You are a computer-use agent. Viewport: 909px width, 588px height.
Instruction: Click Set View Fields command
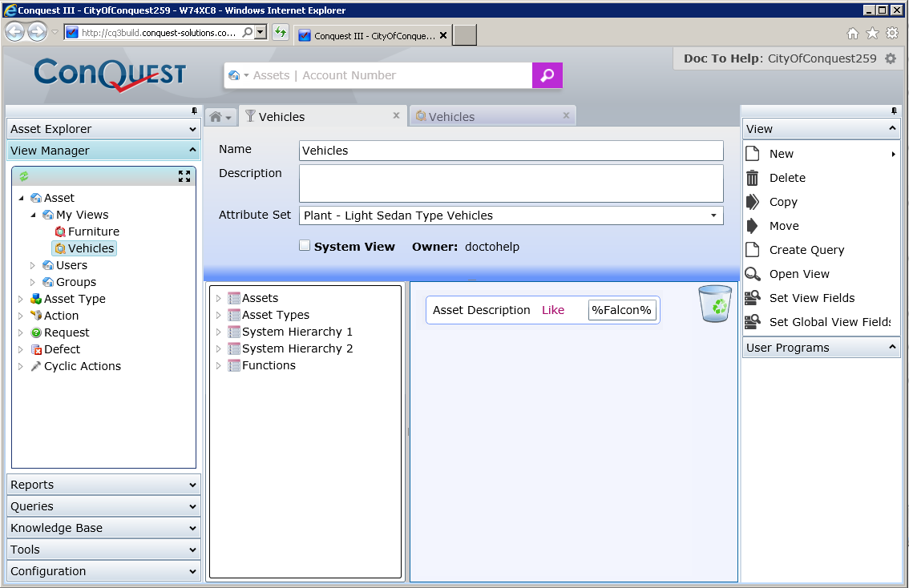(812, 298)
